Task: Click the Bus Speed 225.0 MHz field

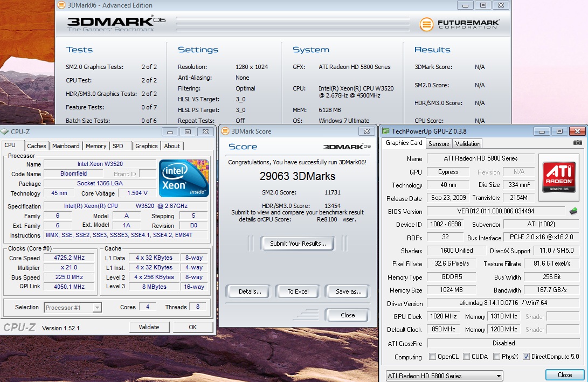Action: (69, 277)
